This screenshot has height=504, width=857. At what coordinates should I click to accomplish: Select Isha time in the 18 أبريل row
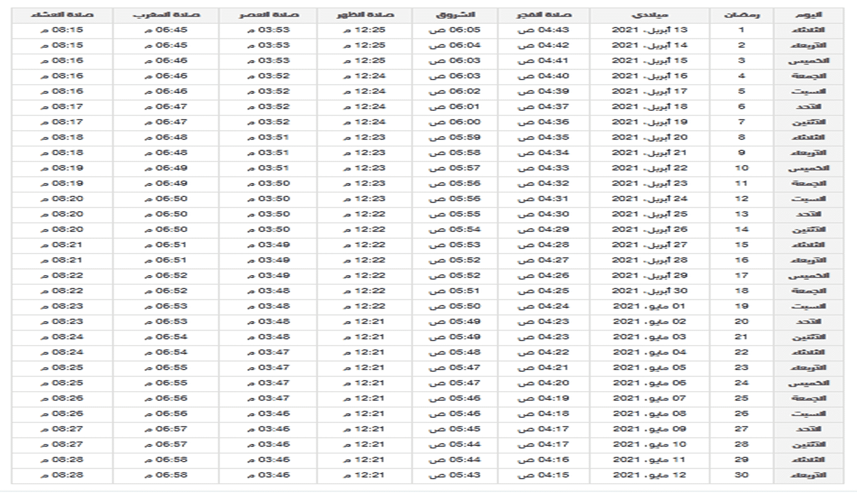tap(62, 107)
